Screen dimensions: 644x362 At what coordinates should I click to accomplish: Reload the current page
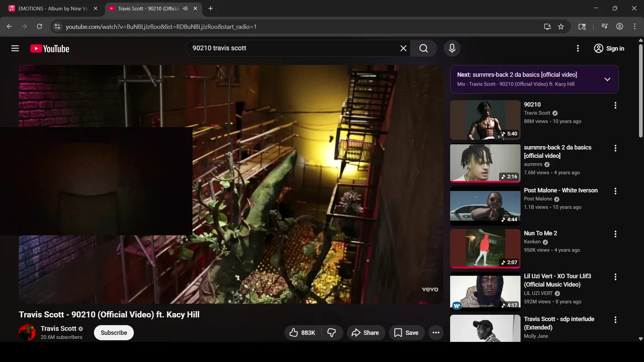point(39,27)
